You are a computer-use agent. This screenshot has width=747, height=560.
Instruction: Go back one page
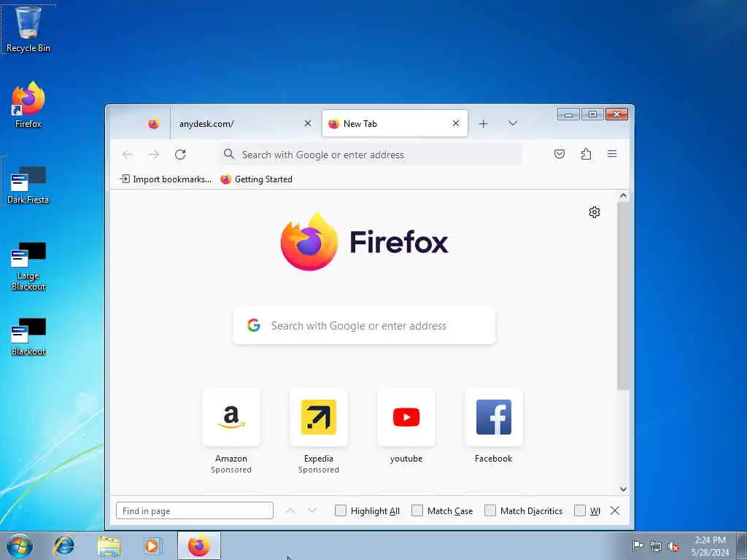pos(127,155)
